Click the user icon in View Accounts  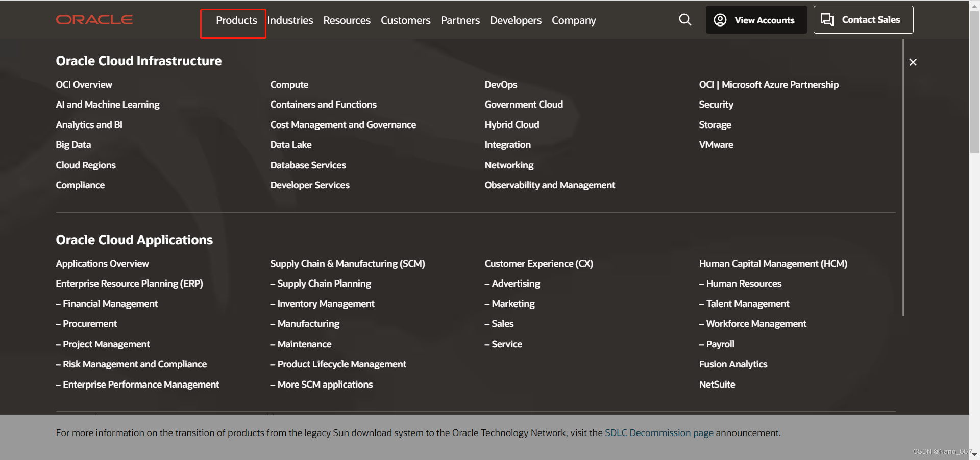coord(720,20)
